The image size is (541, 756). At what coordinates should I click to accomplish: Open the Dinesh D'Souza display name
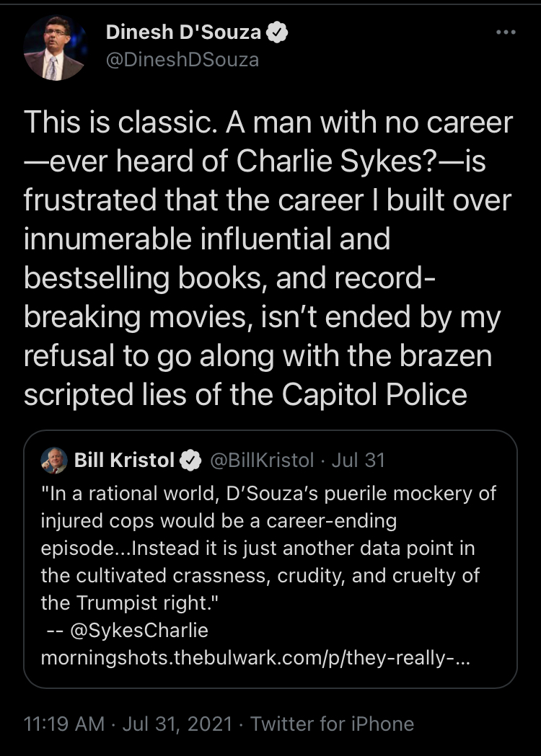pos(183,32)
